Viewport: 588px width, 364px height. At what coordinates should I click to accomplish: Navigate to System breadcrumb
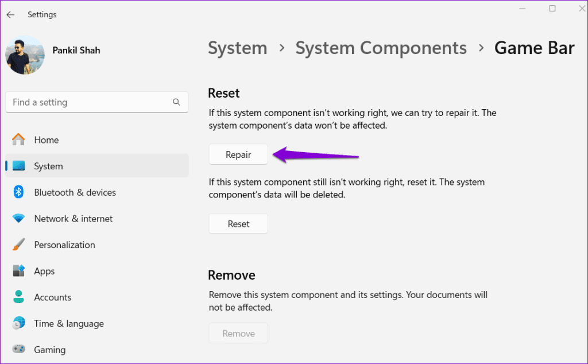[x=237, y=48]
